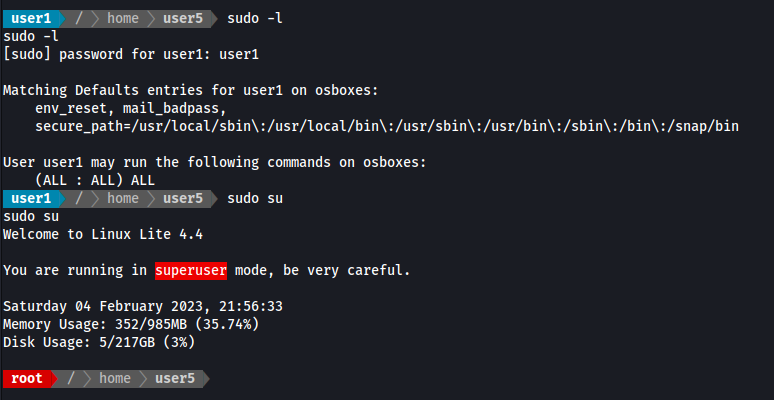The height and width of the screenshot is (400, 774).
Task: Click the red-highlighted superuser word
Action: 191,270
